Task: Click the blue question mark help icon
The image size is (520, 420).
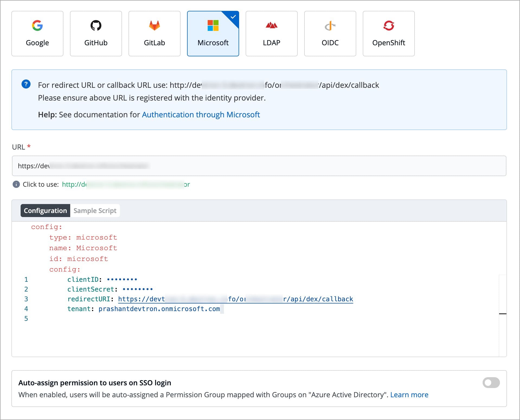Action: coord(26,84)
